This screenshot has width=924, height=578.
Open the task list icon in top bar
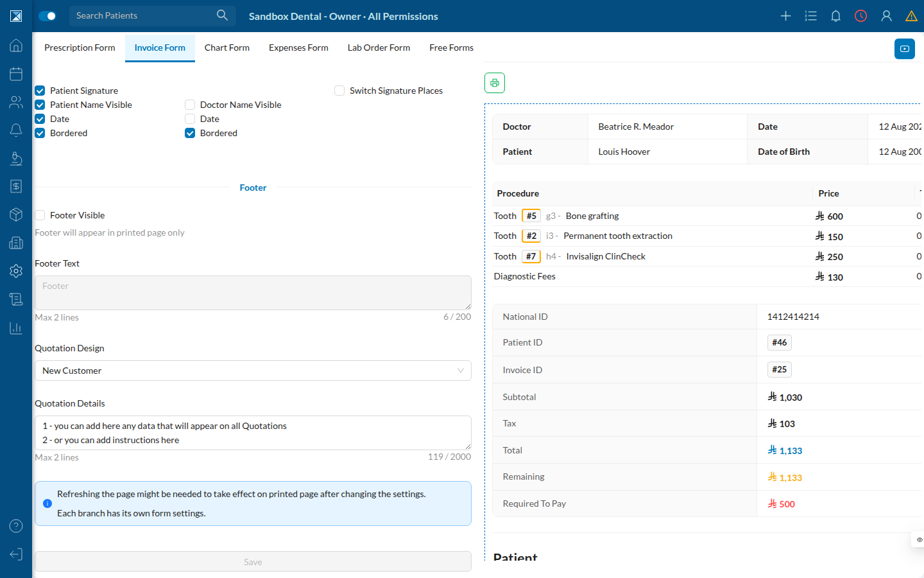(x=810, y=16)
